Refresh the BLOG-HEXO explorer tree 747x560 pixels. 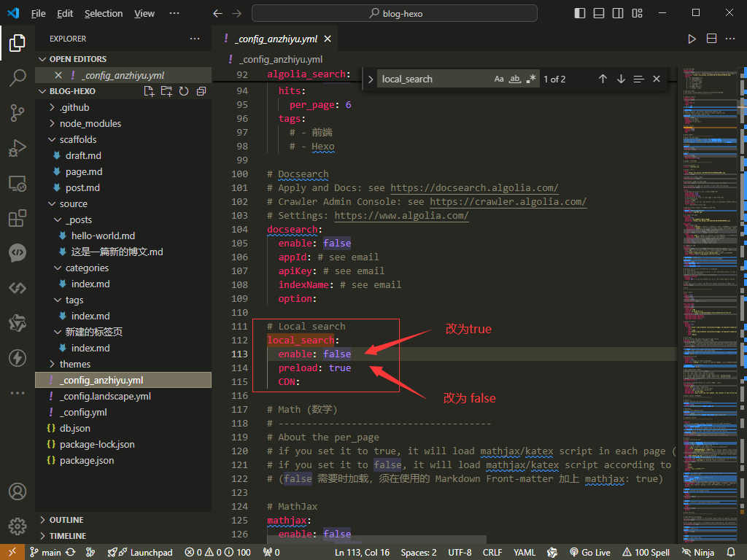(184, 91)
